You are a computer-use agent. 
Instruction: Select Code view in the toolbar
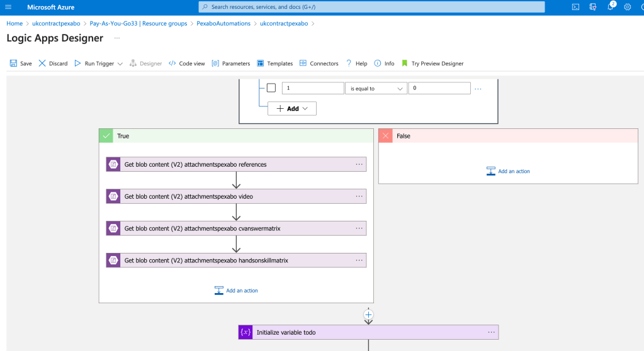coord(187,64)
